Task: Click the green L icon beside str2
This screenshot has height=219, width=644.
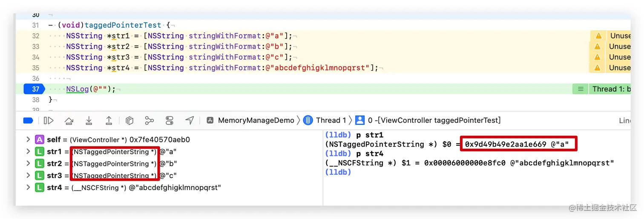Action: (x=40, y=164)
